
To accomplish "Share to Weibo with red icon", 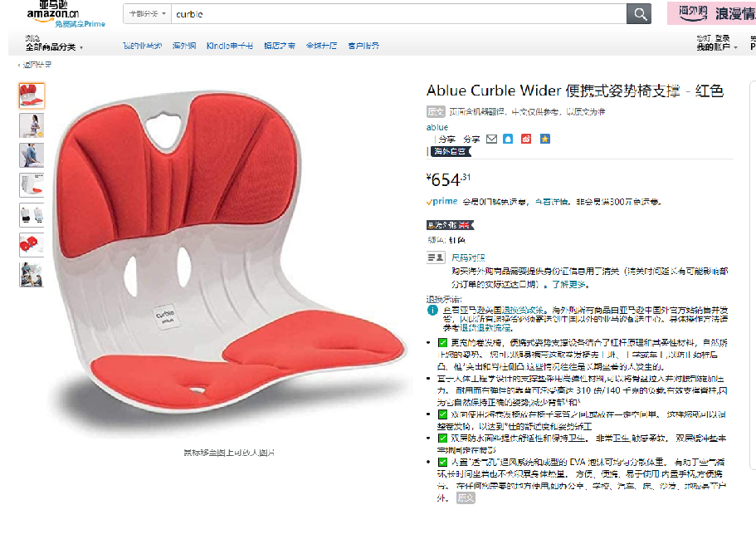I will click(x=526, y=139).
